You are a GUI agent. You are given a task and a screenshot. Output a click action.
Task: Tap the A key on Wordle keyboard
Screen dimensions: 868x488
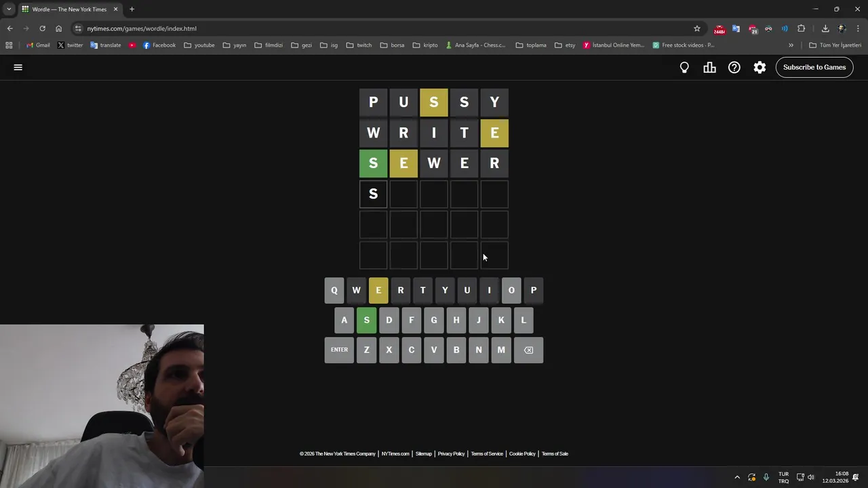pyautogui.click(x=344, y=320)
